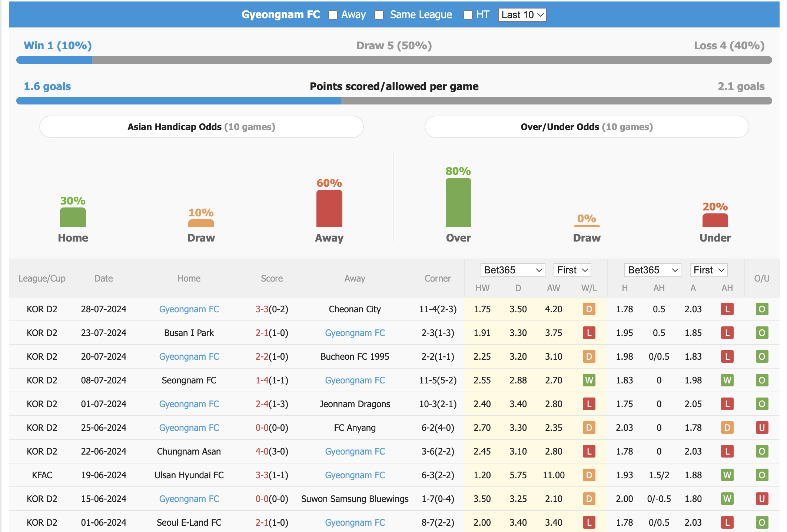Screen dimensions: 787x532
Task: Click the goals scored/allowed progress bar
Action: pyautogui.click(x=394, y=101)
